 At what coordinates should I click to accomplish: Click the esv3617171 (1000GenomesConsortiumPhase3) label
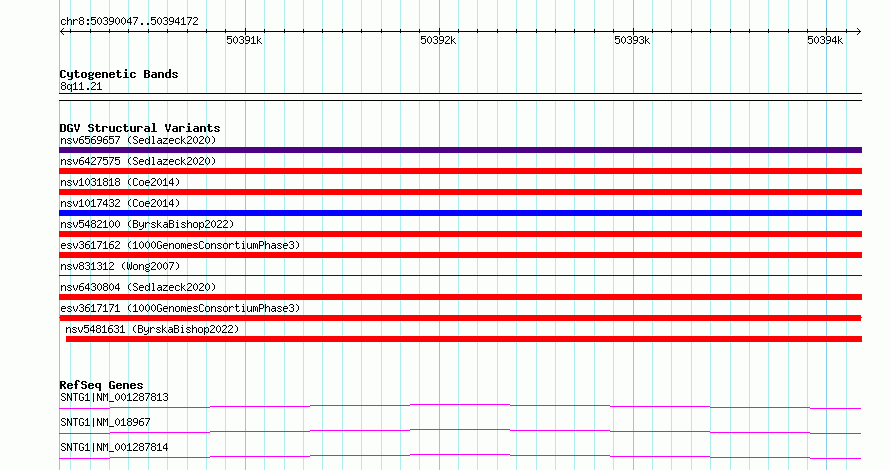pyautogui.click(x=180, y=308)
